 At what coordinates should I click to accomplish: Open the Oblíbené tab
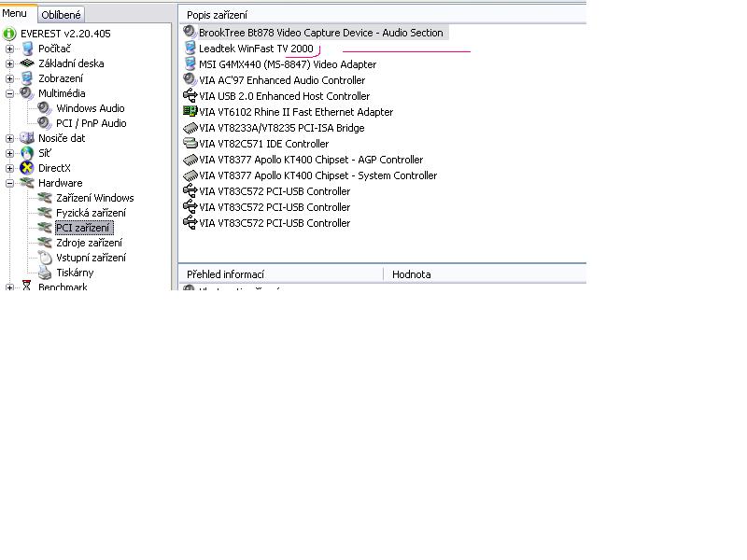click(x=61, y=15)
